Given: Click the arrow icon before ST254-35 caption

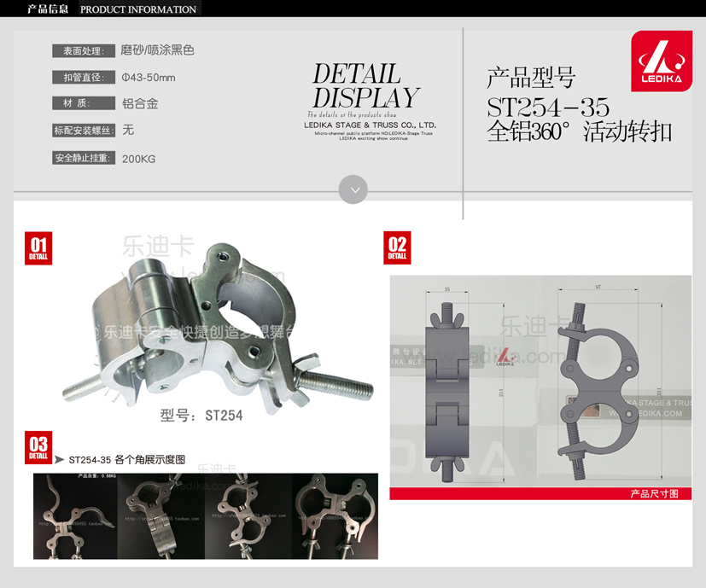Looking at the screenshot, I should 60,460.
